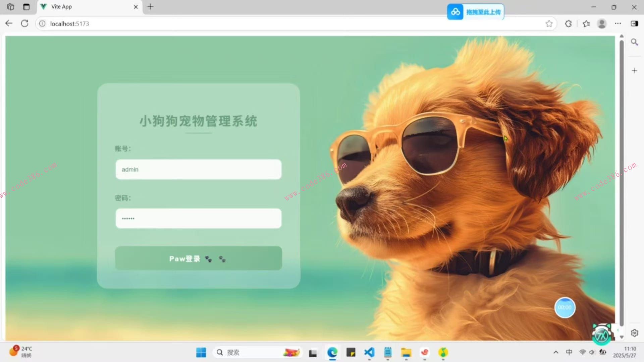Viewport: 644px width, 362px height.
Task: Mute system volume via speaker icon
Action: pyautogui.click(x=592, y=352)
